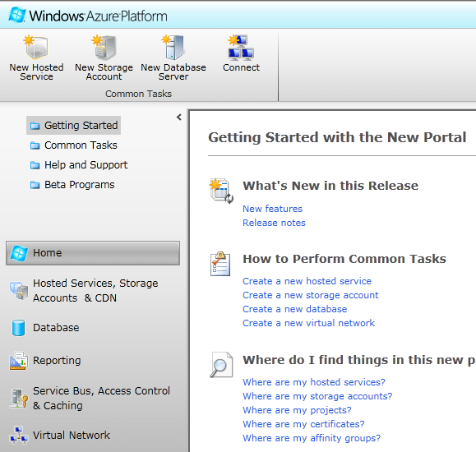Click the New Storage Account icon

104,47
